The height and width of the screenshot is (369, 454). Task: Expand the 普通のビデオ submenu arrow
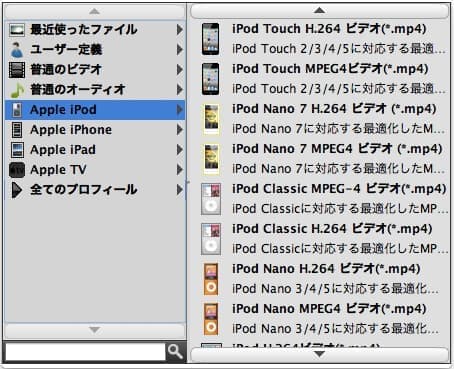point(180,70)
